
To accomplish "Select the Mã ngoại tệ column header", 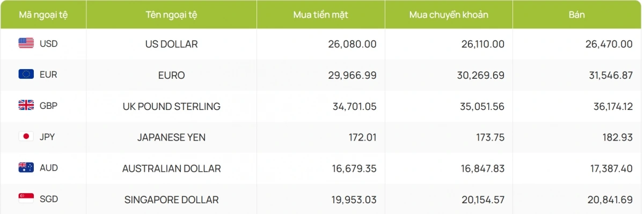I will [x=43, y=15].
